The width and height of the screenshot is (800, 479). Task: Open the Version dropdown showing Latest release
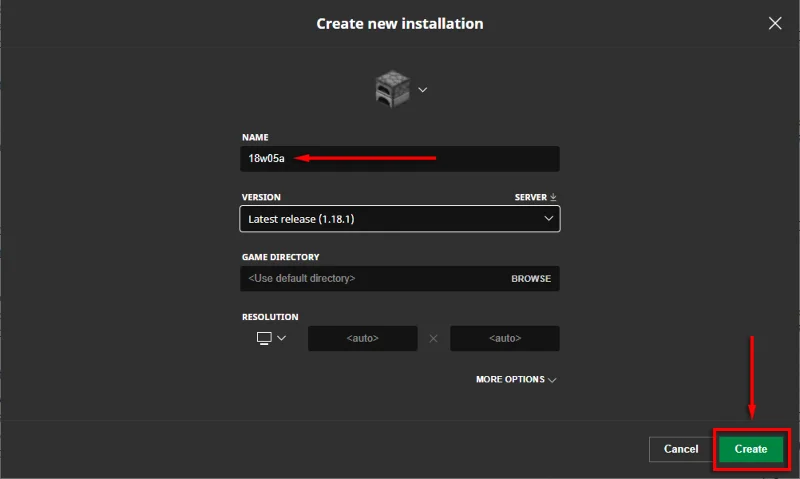click(399, 219)
